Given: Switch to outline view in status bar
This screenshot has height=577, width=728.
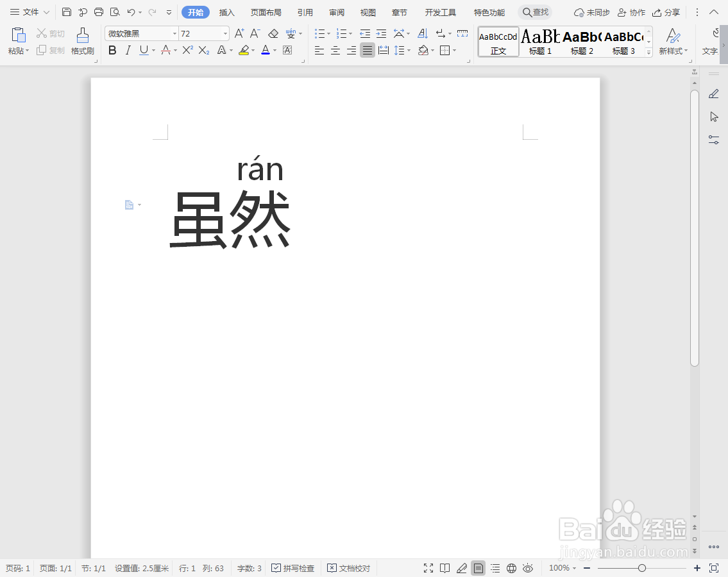Looking at the screenshot, I should pyautogui.click(x=495, y=568).
